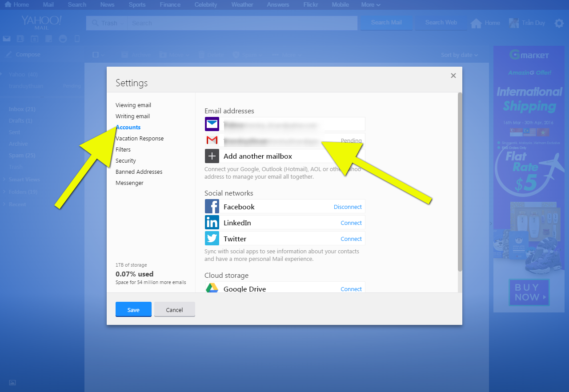Click the plus icon for Add another mailbox
The image size is (569, 392).
pyautogui.click(x=212, y=156)
